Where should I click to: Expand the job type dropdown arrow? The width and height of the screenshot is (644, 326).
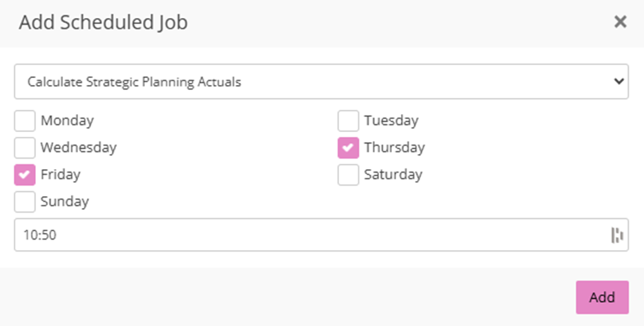(618, 81)
